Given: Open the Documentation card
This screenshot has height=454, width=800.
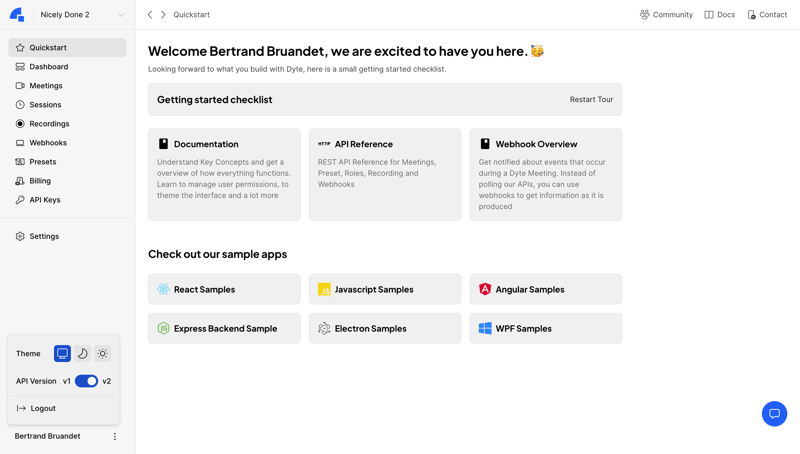Looking at the screenshot, I should pos(224,174).
